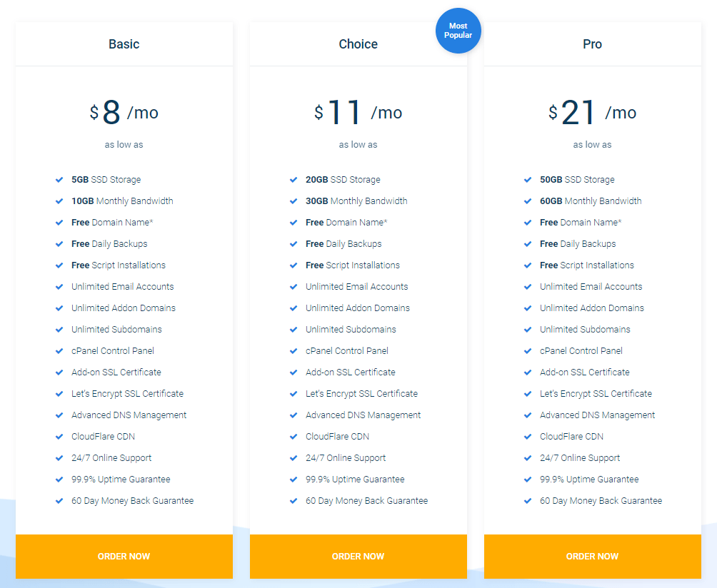This screenshot has width=717, height=588.
Task: Click 'as low as' under Pro price
Action: click(x=592, y=145)
